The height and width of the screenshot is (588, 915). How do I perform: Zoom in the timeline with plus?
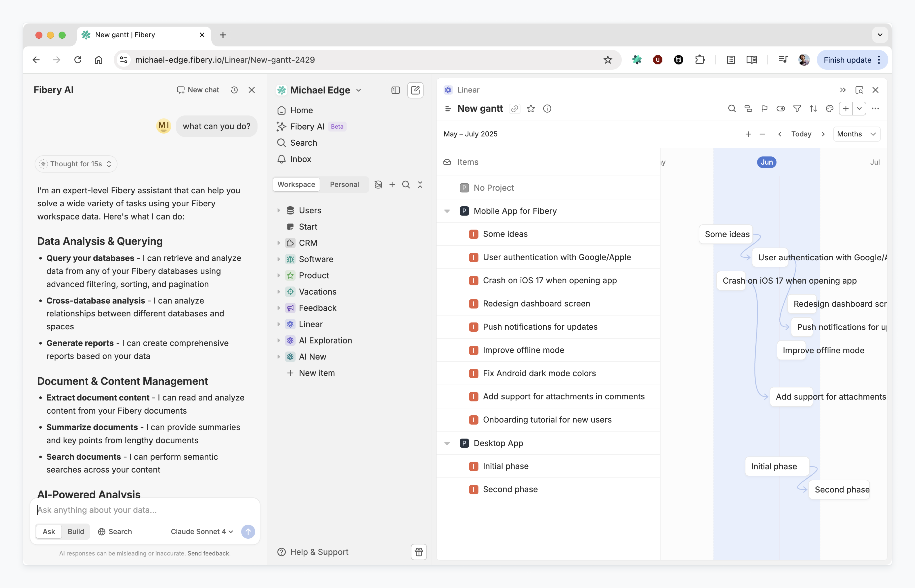pyautogui.click(x=748, y=134)
